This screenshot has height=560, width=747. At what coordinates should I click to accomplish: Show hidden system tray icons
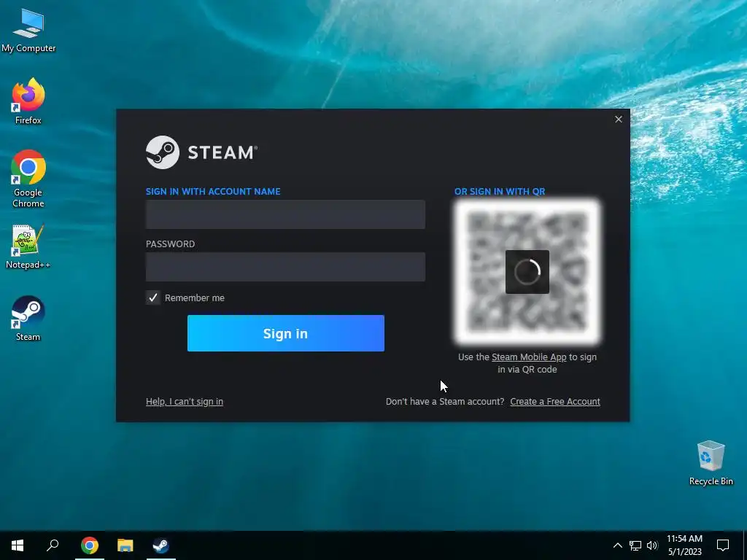(x=617, y=545)
